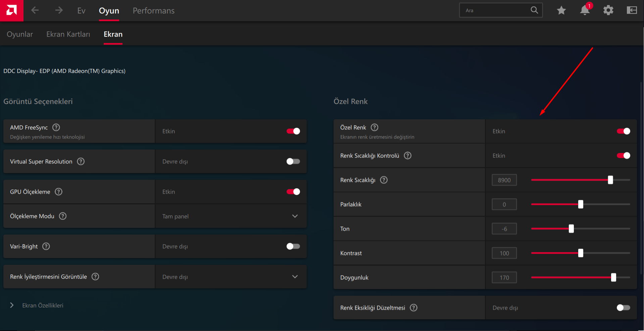Open Renk İyileştirmesini Görüntüle dropdown
The image size is (644, 331).
[x=231, y=277]
